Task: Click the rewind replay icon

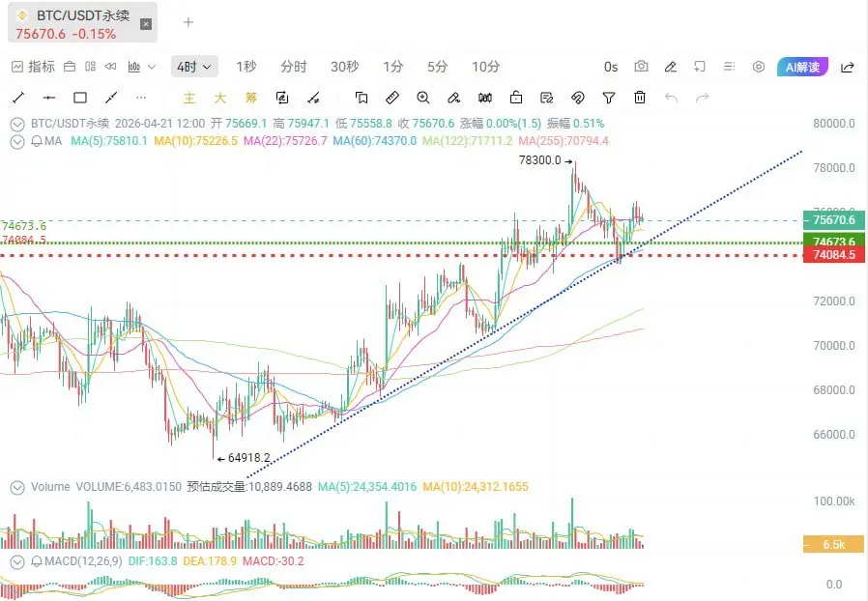Action: [x=111, y=67]
